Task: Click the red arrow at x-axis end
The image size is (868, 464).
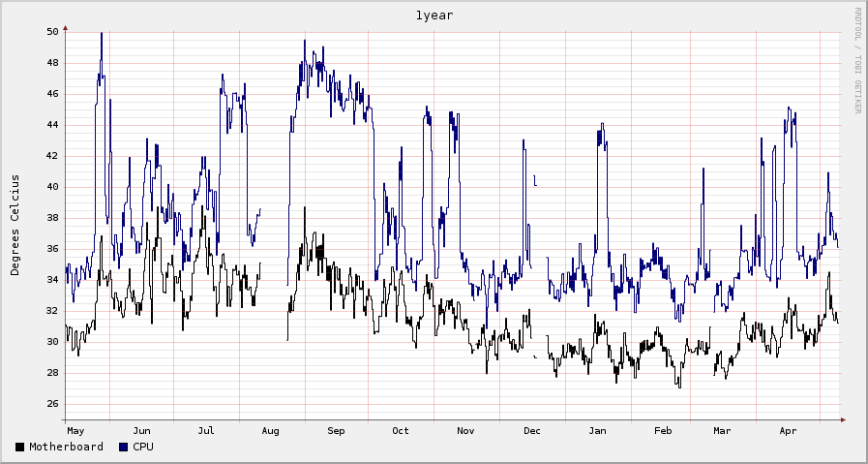Action: coord(843,419)
